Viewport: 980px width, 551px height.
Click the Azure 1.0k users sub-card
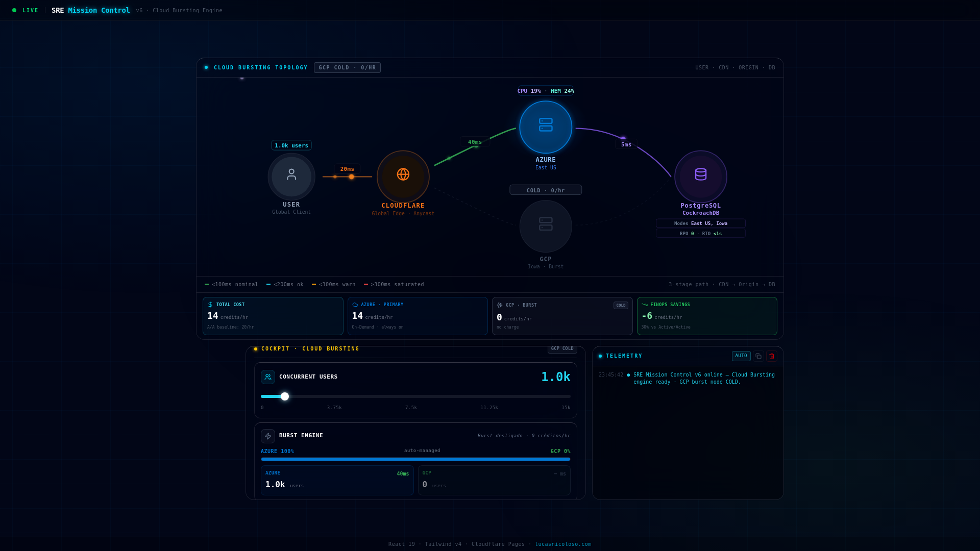(337, 480)
